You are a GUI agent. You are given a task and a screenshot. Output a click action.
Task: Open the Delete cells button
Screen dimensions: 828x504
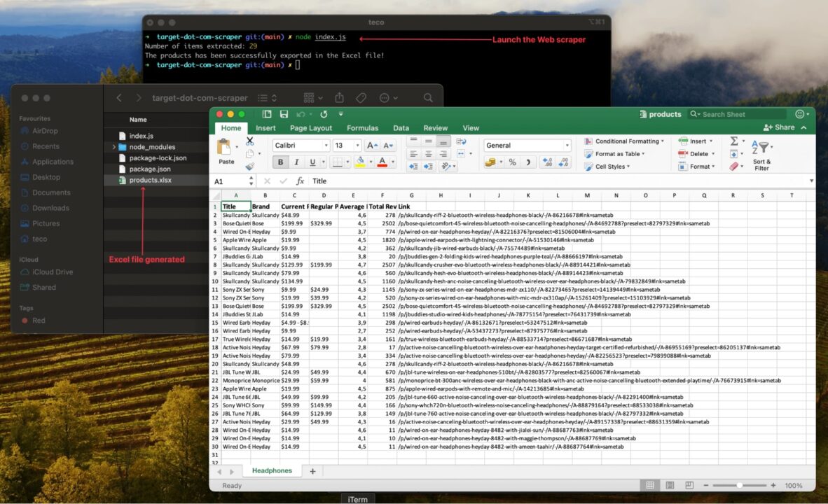coord(696,153)
